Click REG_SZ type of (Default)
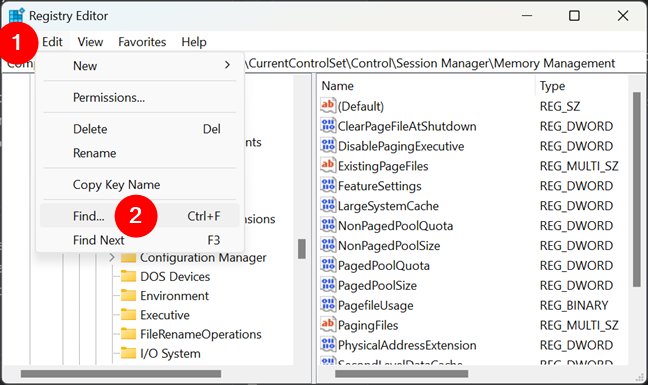The width and height of the screenshot is (648, 385). click(x=560, y=107)
